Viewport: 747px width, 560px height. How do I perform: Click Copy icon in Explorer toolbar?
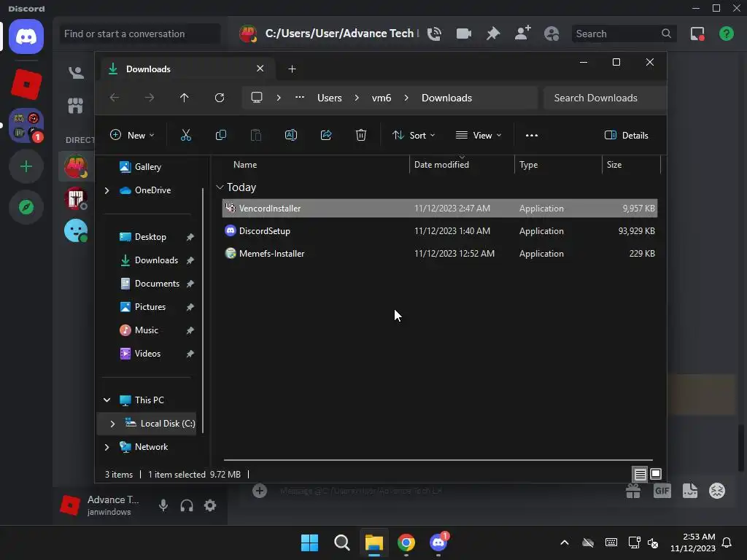click(220, 135)
